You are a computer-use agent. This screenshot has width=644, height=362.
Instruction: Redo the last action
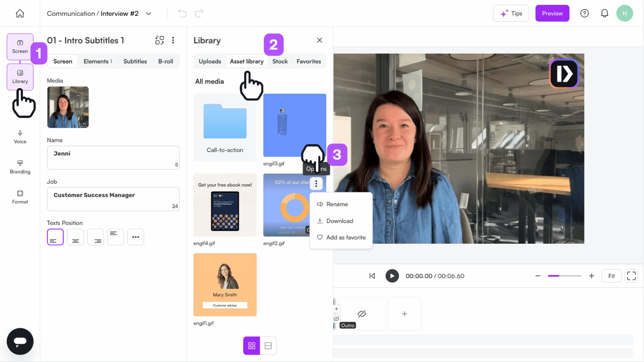[x=199, y=13]
